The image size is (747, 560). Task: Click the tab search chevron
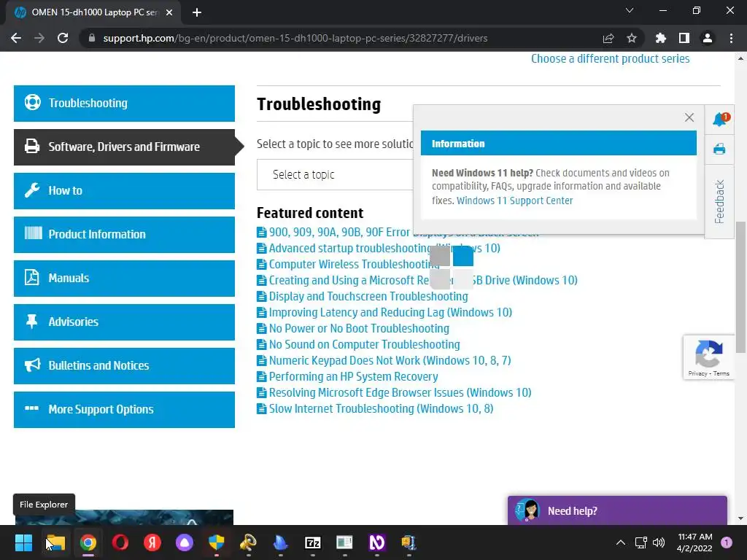pos(630,10)
